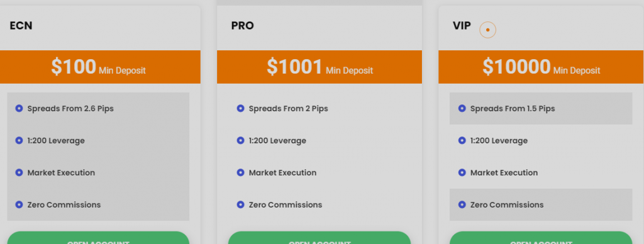Click bullet icon next to PRO Zero Commissions

[241, 204]
